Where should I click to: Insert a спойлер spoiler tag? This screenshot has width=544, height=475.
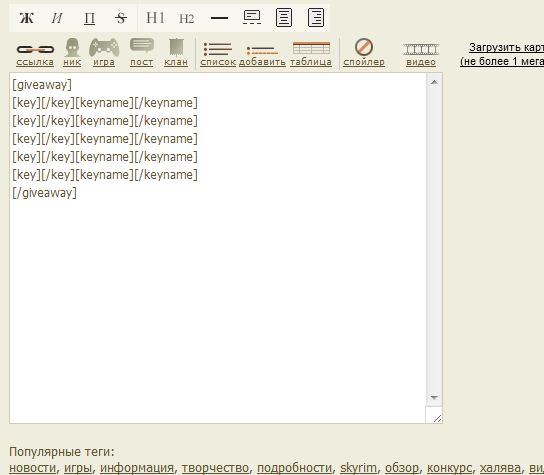(364, 53)
